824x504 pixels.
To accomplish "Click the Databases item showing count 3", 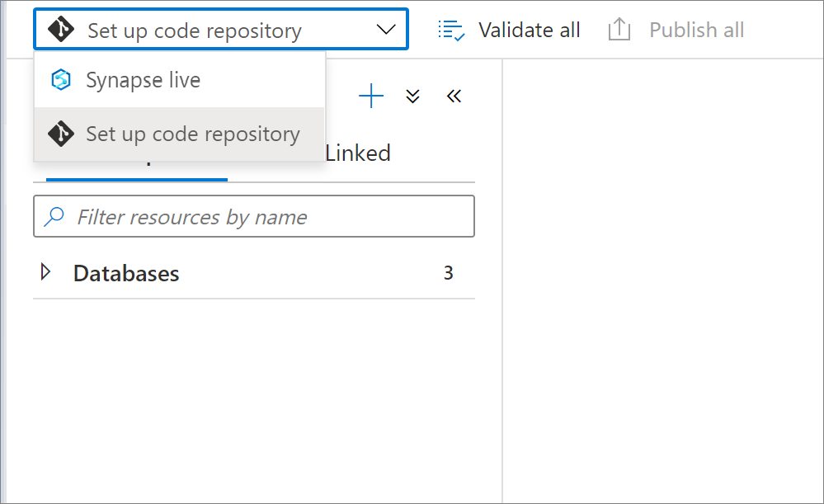I will pyautogui.click(x=125, y=272).
